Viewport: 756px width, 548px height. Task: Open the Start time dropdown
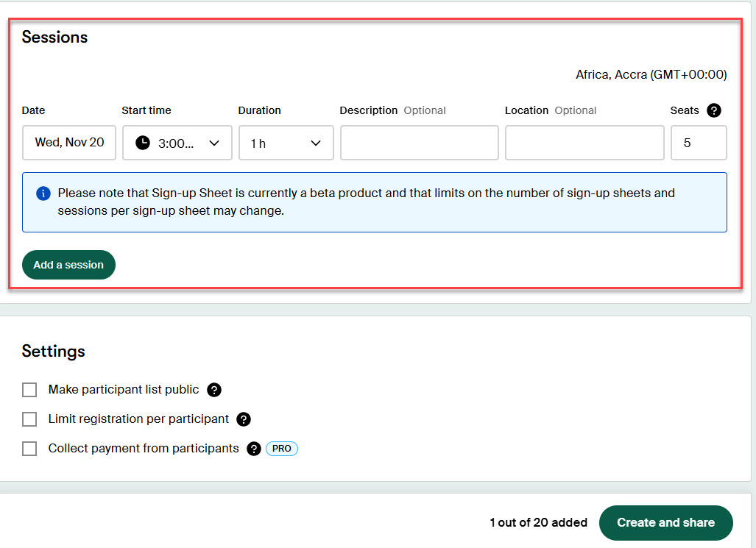(213, 143)
